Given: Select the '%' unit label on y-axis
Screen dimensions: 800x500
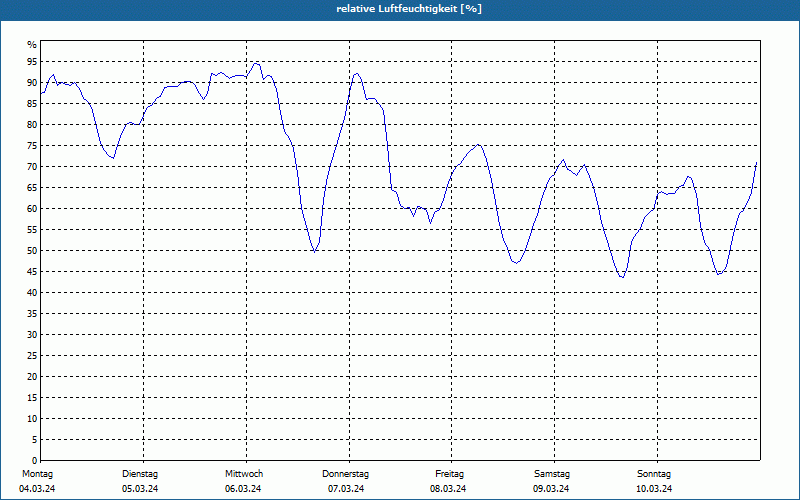Looking at the screenshot, I should click(32, 45).
